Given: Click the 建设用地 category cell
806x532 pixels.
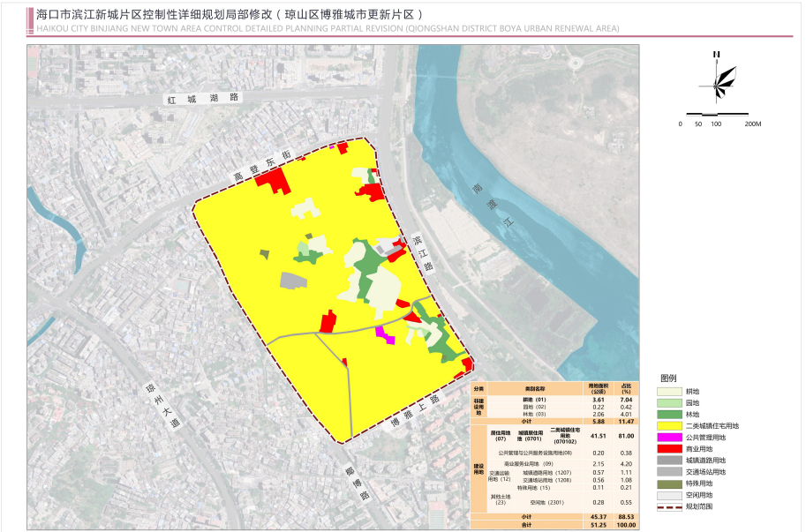Looking at the screenshot, I should point(478,468).
